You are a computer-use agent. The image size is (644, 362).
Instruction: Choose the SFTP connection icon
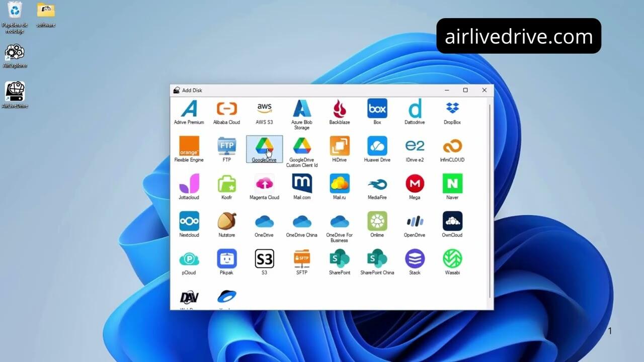click(x=302, y=259)
